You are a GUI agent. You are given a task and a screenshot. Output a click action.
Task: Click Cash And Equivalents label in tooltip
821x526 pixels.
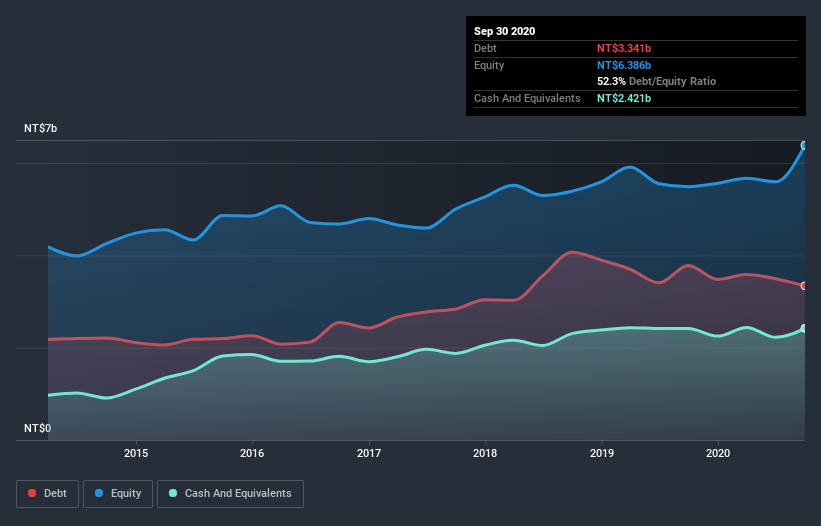[527, 98]
